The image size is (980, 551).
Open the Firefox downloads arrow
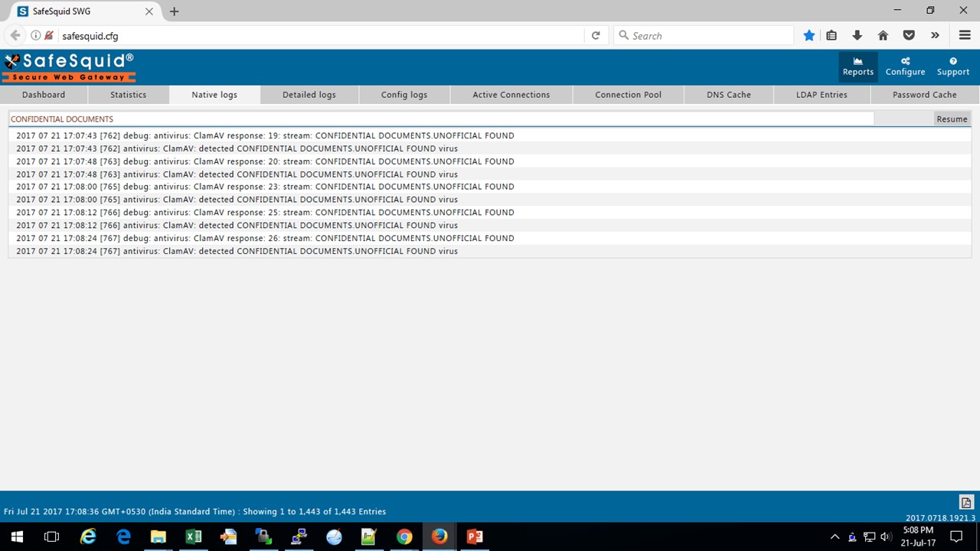click(x=857, y=35)
